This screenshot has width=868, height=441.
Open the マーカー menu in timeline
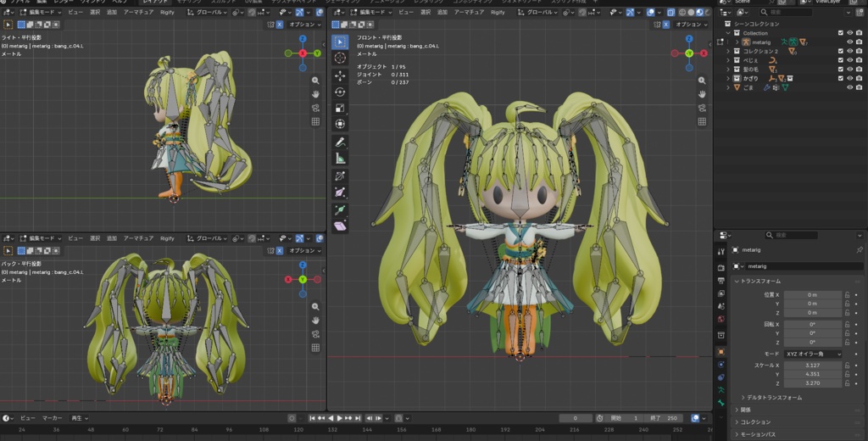tap(53, 418)
